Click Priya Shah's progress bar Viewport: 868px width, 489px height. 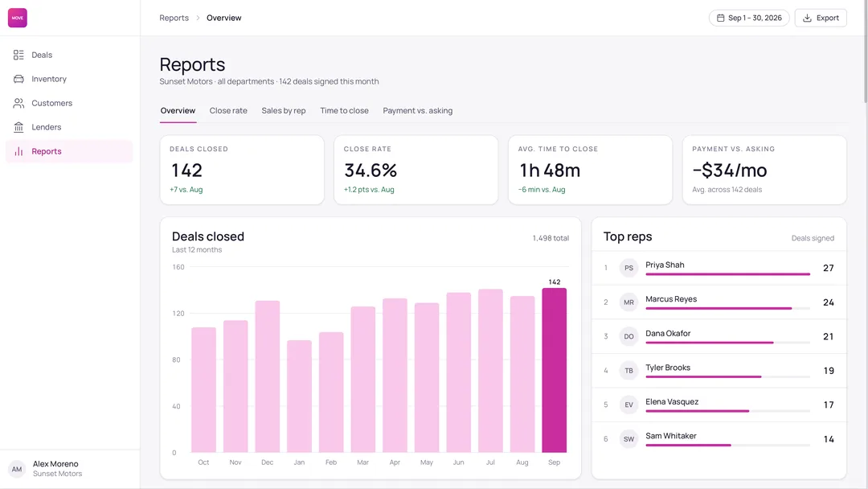click(727, 274)
